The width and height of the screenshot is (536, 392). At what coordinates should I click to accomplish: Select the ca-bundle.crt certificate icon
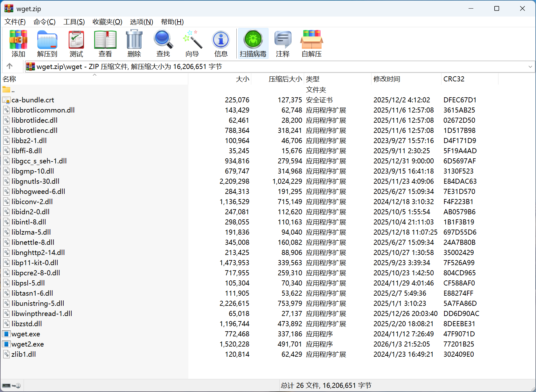6,100
